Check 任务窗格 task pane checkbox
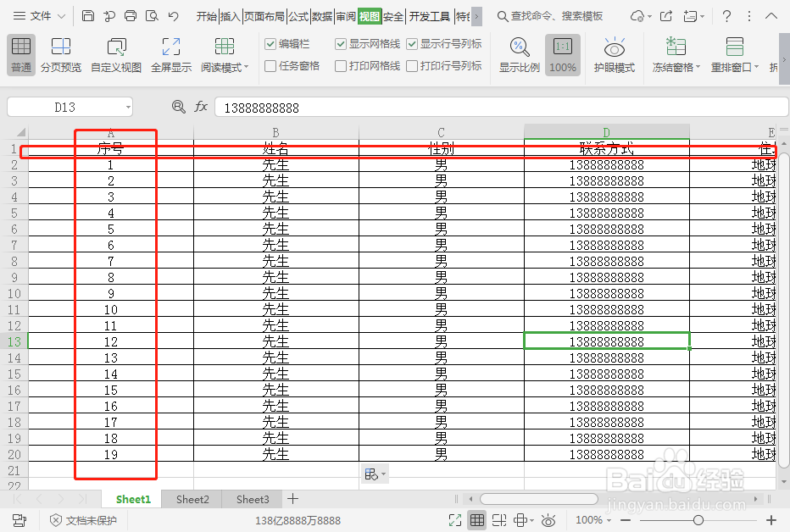The image size is (790, 532). pos(270,66)
